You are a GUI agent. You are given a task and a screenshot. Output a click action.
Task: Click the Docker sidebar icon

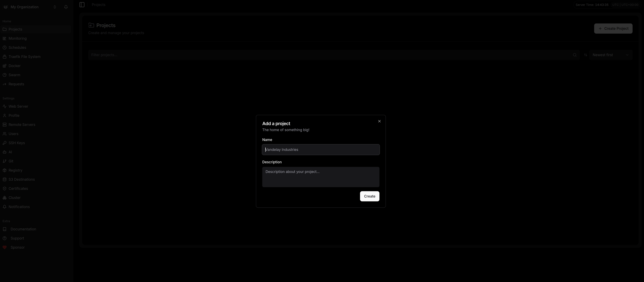point(4,66)
